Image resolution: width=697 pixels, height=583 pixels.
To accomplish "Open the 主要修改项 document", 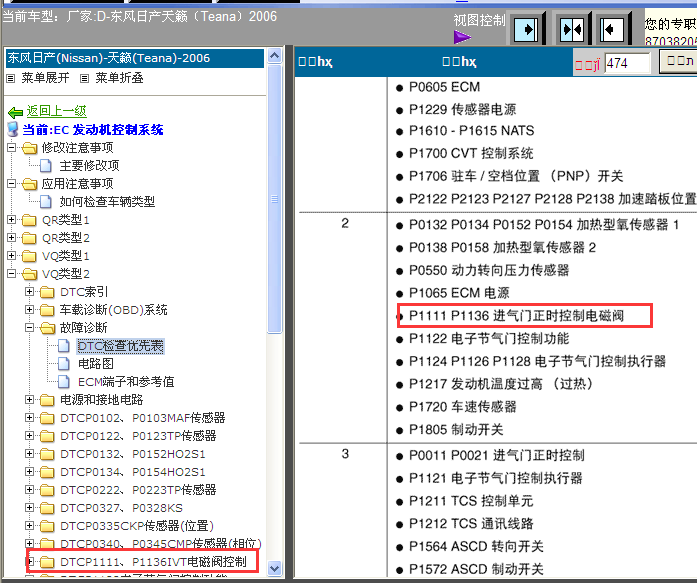I will (x=89, y=166).
